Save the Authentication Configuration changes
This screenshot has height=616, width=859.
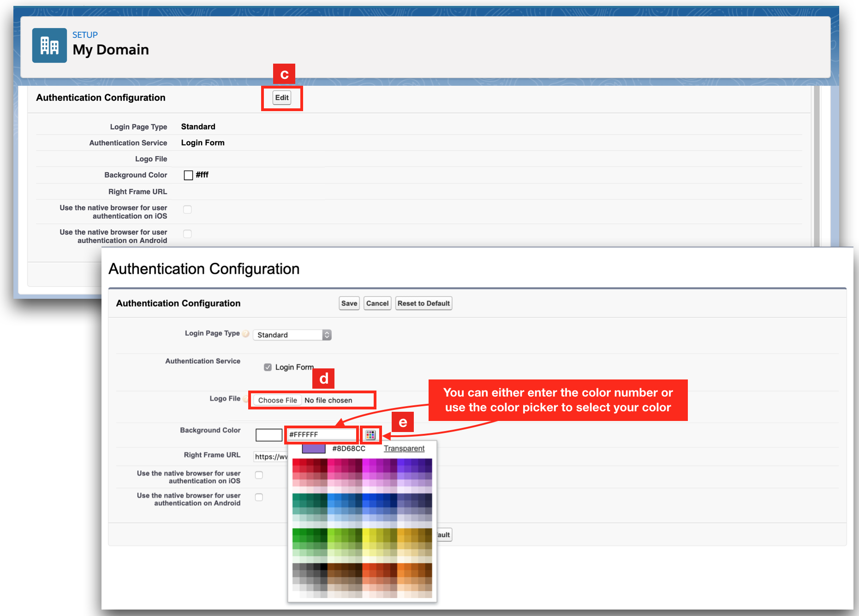click(x=349, y=303)
